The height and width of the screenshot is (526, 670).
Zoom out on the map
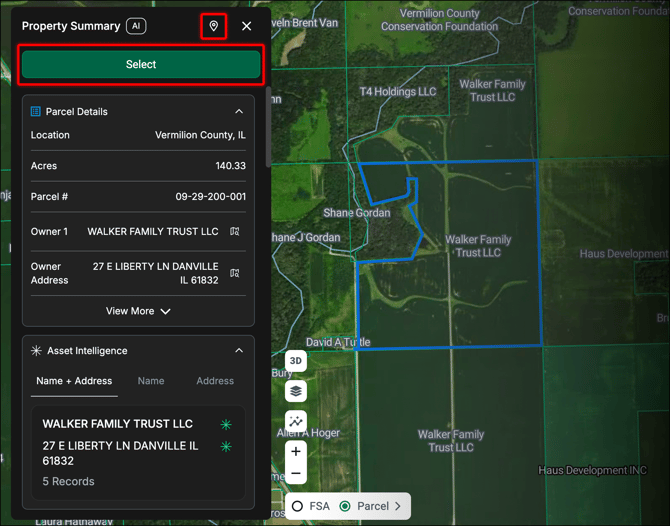[x=296, y=473]
